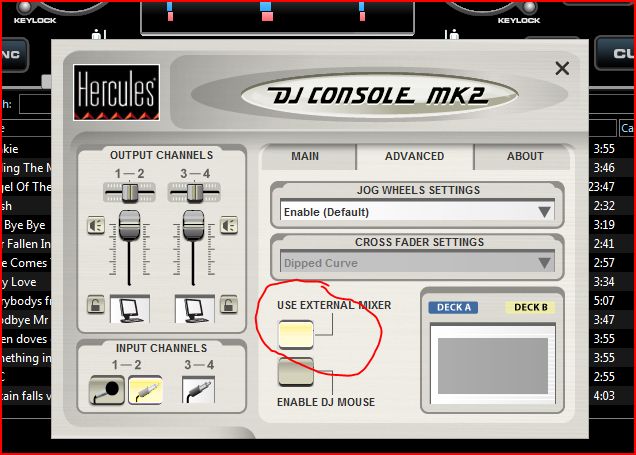Select the DECK A button
This screenshot has width=636, height=455.
[x=453, y=307]
